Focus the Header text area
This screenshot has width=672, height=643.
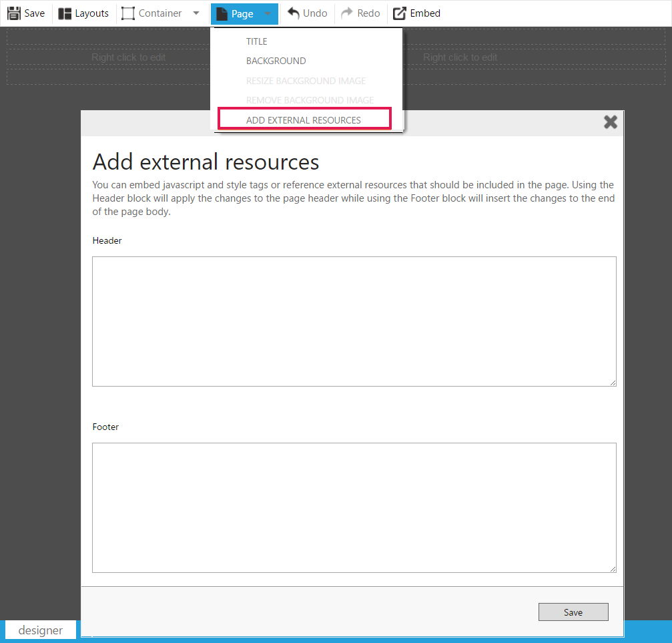354,321
